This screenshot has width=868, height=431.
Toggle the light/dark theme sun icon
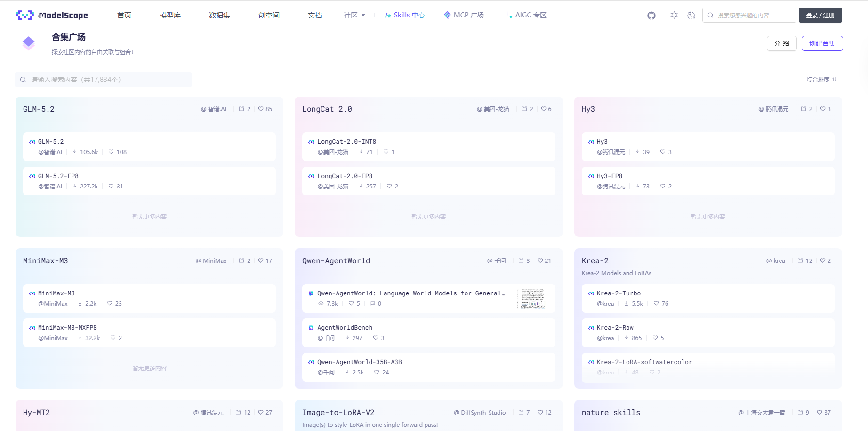674,16
